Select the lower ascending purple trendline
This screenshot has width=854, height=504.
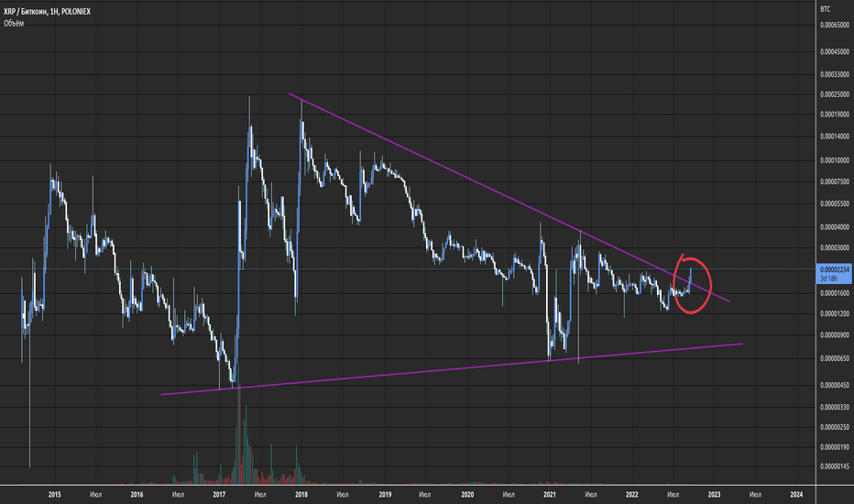tap(452, 369)
